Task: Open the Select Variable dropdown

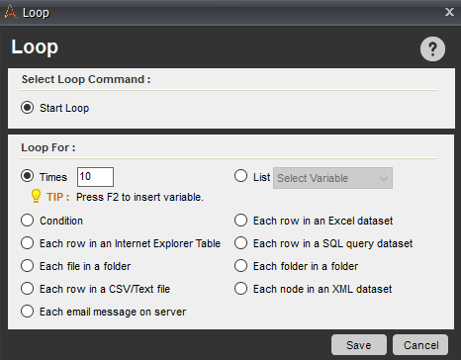Action: [x=333, y=178]
